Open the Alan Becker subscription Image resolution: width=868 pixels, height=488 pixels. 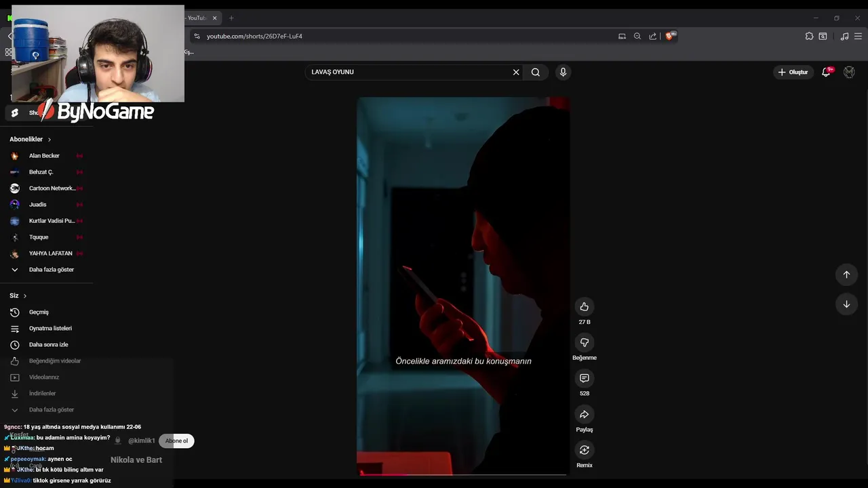[x=44, y=156]
